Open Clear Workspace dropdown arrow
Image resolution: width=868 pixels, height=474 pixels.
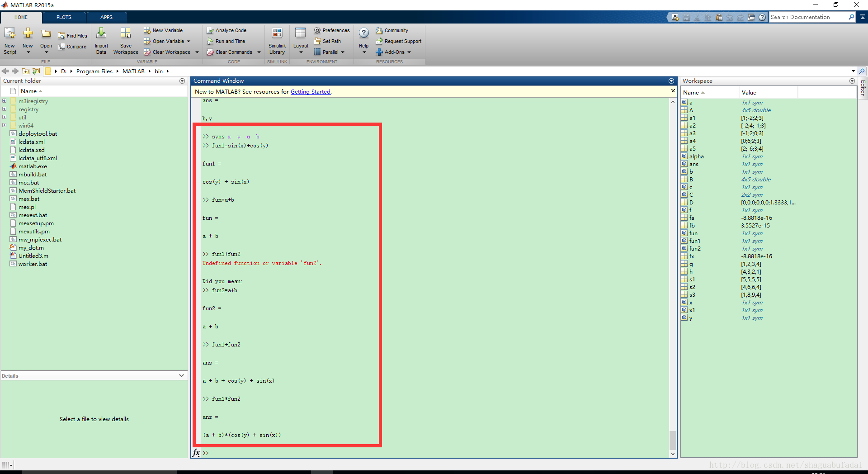pyautogui.click(x=197, y=52)
